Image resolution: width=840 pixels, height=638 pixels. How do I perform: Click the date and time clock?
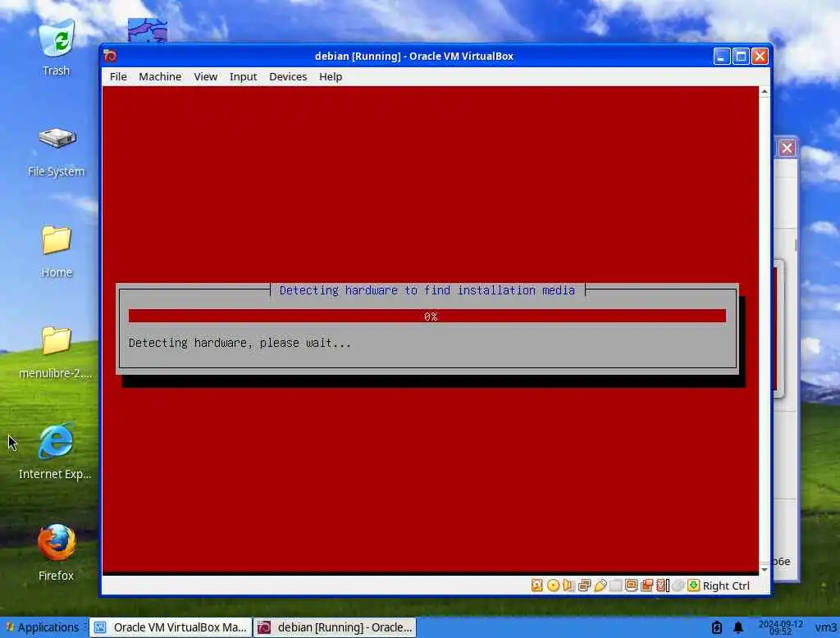[781, 627]
